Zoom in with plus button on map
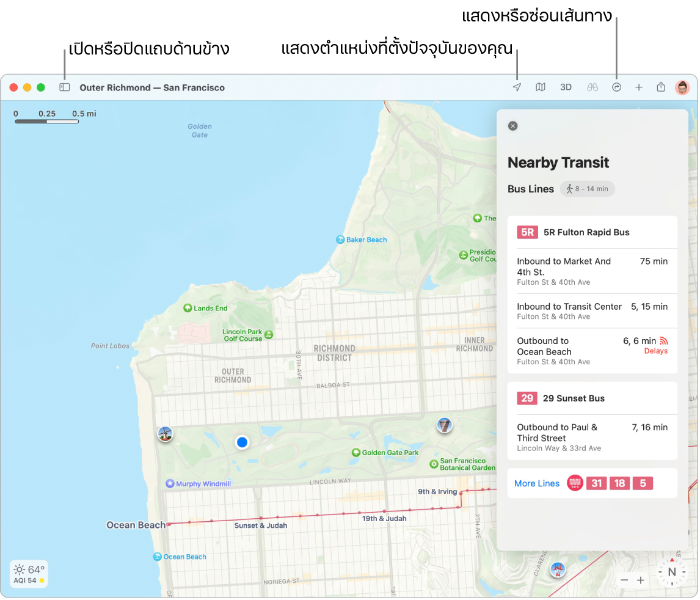The image size is (700, 600). 641,580
